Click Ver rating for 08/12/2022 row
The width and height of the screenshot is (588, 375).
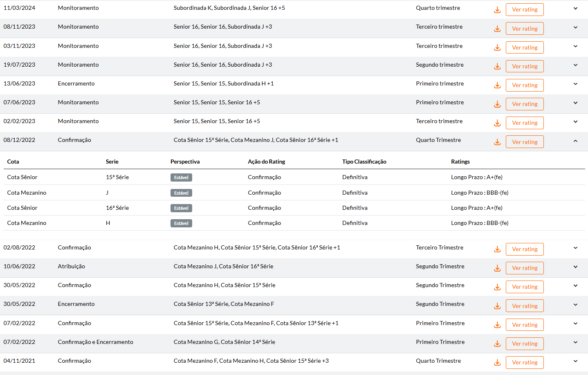pyautogui.click(x=525, y=142)
